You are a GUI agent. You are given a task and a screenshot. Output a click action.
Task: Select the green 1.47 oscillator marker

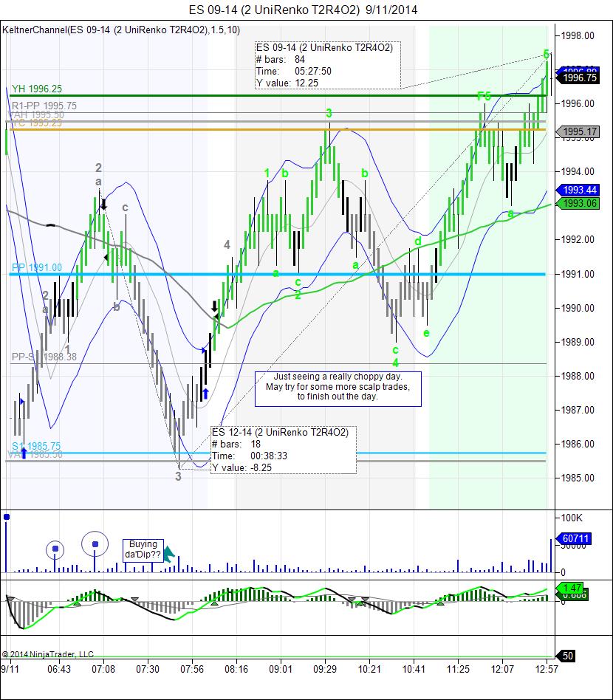[x=570, y=588]
